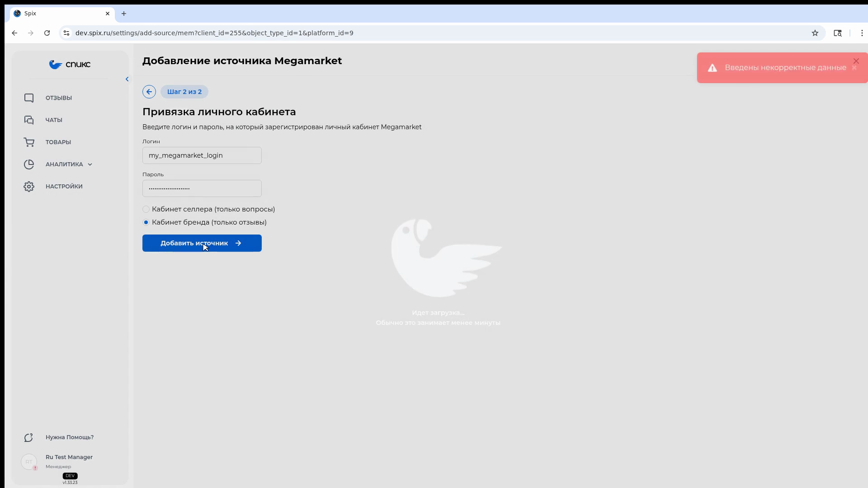Select Кабинет селлера (только вопросы) radio

pos(146,209)
